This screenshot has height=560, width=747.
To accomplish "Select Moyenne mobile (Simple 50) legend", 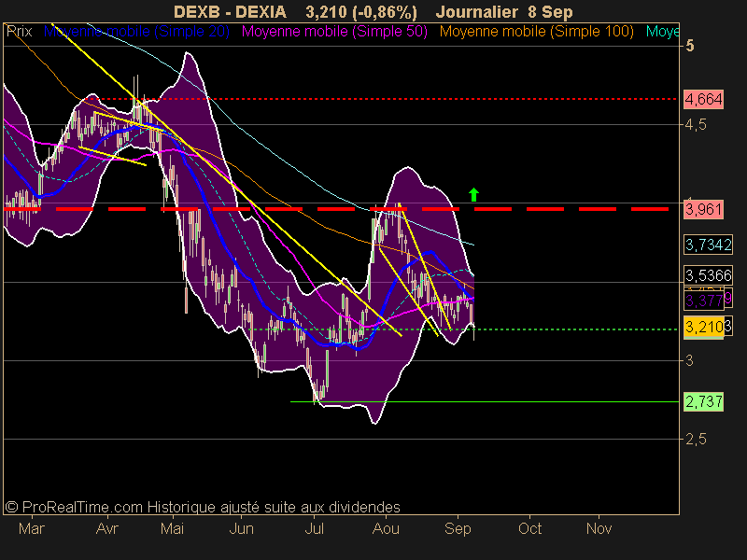I will pos(334,32).
